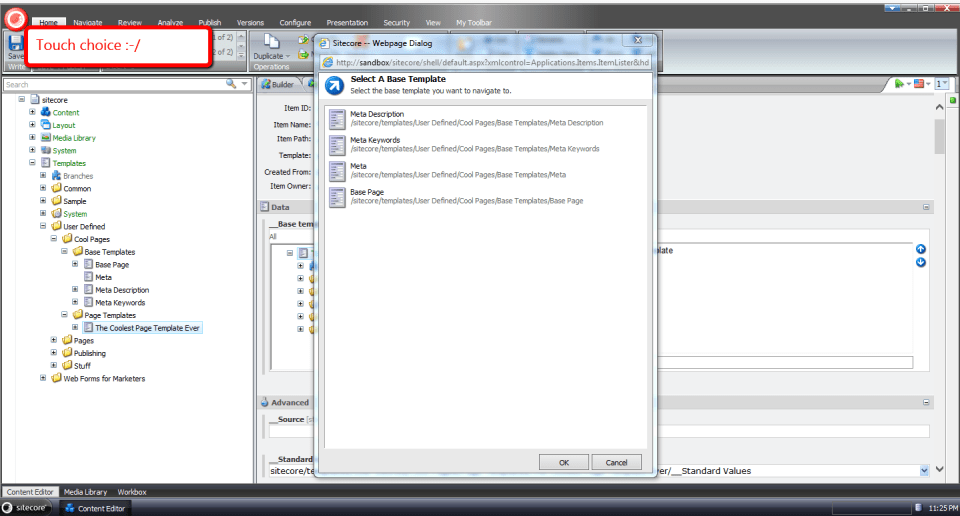Click the Meta template icon in dialog list
960x516 pixels.
coord(337,171)
